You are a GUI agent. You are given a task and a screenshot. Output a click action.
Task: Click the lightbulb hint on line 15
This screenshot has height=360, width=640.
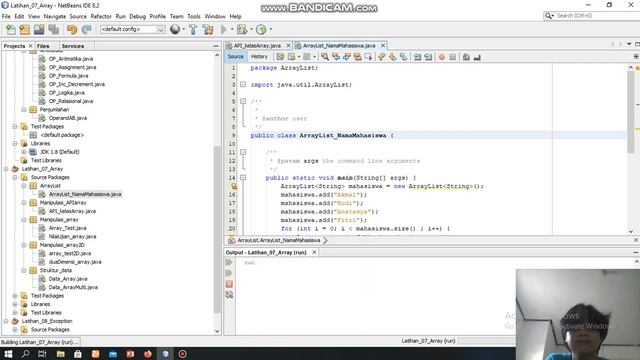click(x=234, y=186)
